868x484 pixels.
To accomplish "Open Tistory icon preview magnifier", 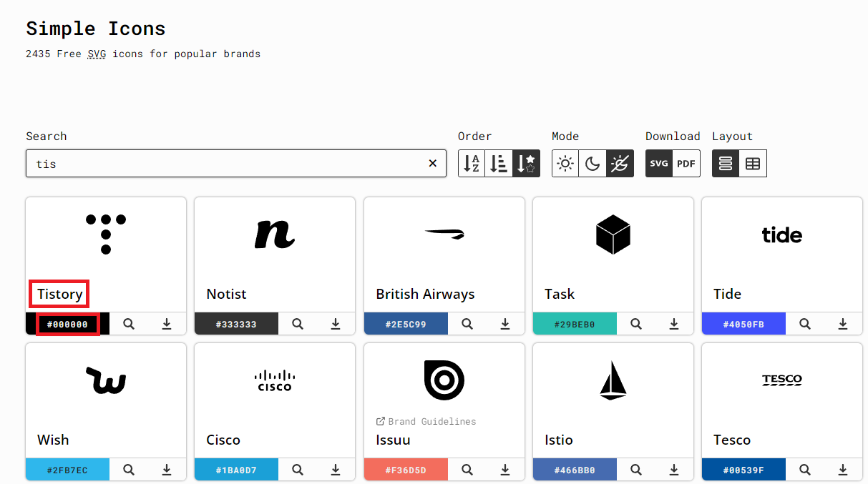I will point(129,324).
